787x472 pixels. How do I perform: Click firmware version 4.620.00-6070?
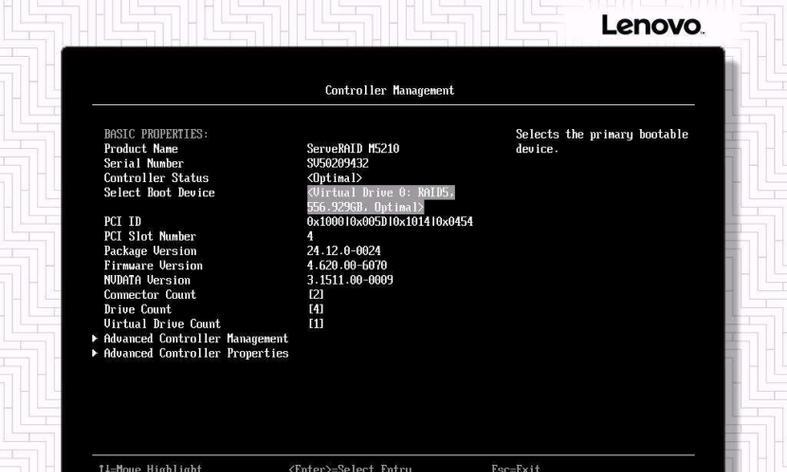coord(347,266)
